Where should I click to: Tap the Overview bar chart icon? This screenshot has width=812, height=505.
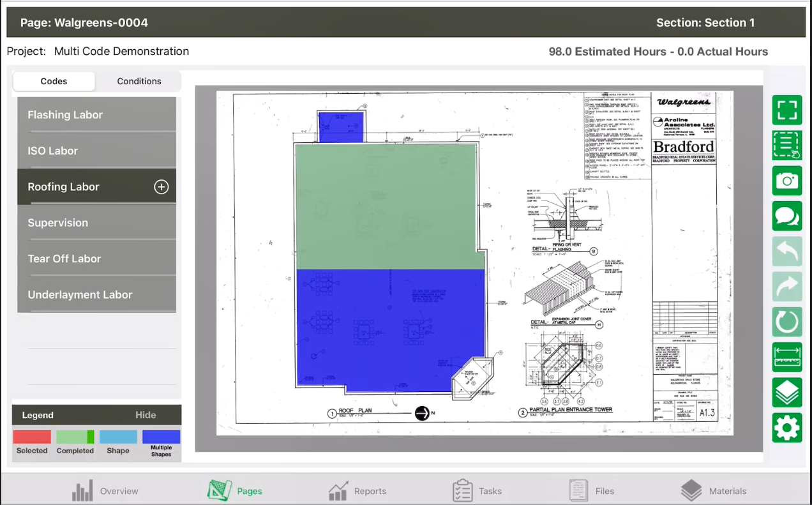[82, 491]
